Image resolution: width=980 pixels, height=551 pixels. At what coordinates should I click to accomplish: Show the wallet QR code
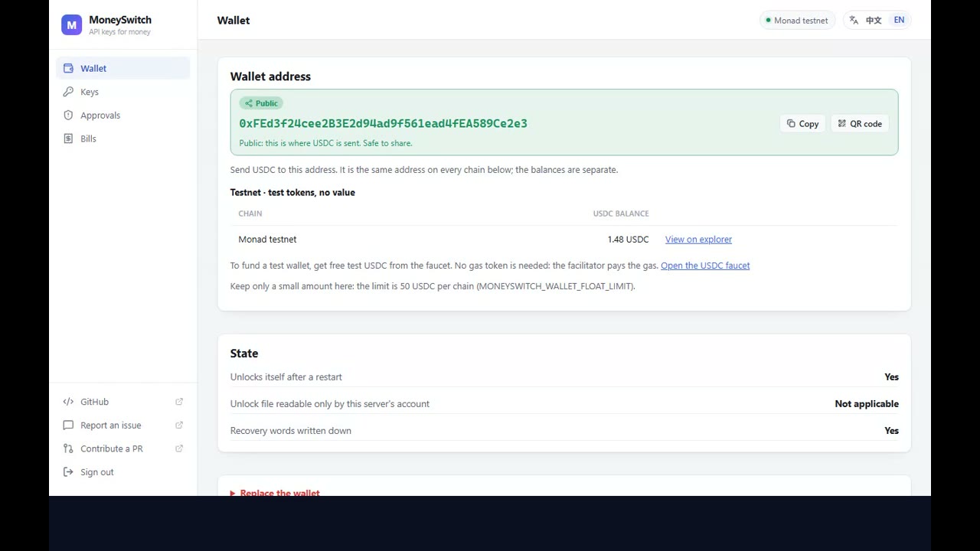click(860, 124)
